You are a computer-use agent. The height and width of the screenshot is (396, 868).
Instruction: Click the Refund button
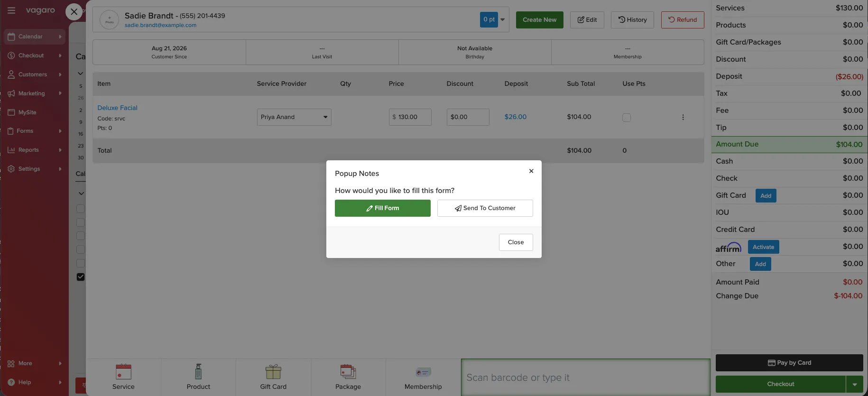click(x=683, y=20)
